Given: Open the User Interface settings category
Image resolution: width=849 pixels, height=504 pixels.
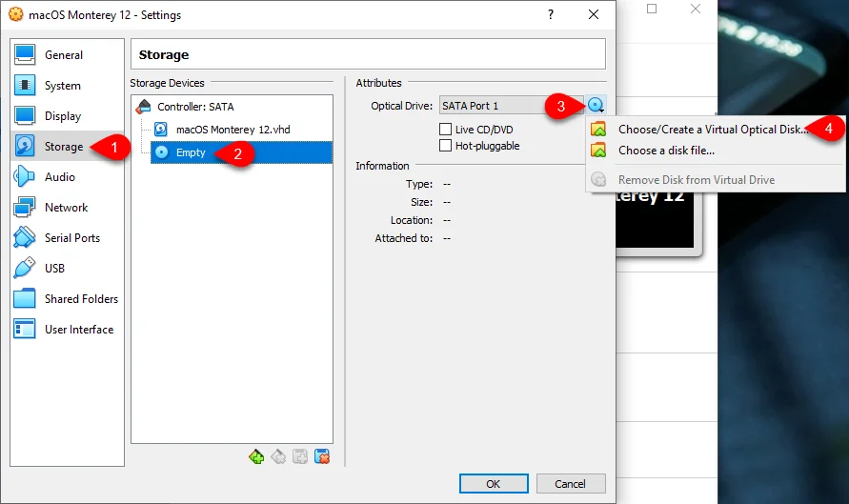Looking at the screenshot, I should point(67,329).
